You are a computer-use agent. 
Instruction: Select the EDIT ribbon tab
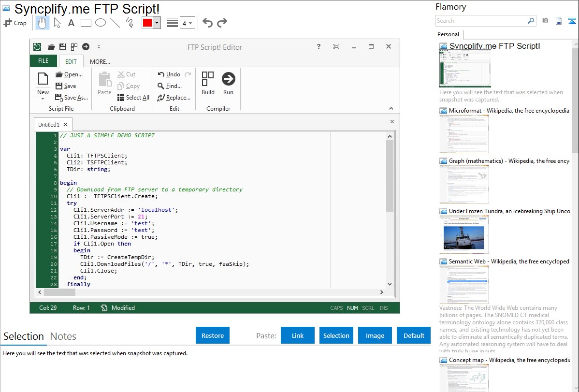[x=71, y=61]
